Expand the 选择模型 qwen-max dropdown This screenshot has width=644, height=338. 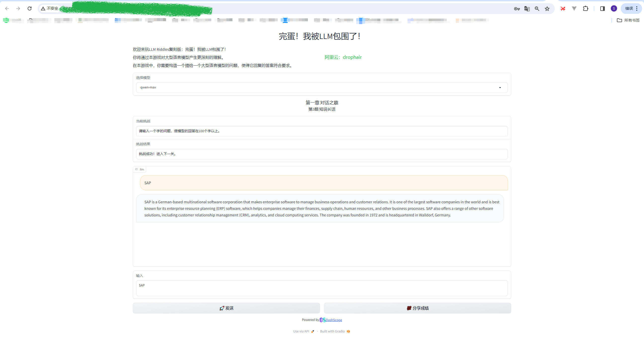coord(322,87)
